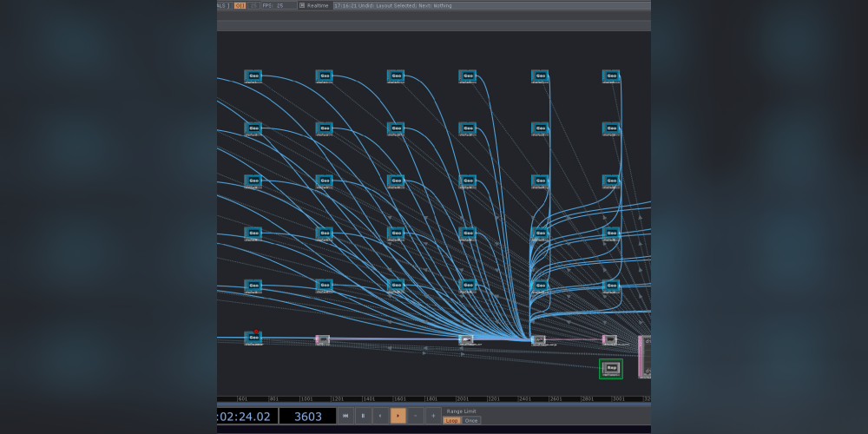Step back one frame with minus button
Viewport: 868px width, 434px height.
[416, 416]
